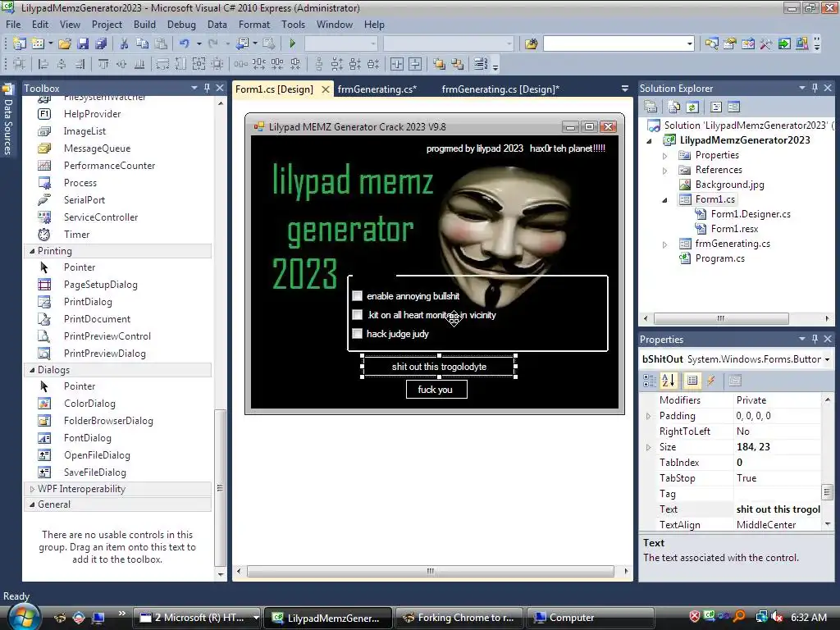This screenshot has height=630, width=840.
Task: Open the Properties object selector dropdown
Action: coord(827,359)
